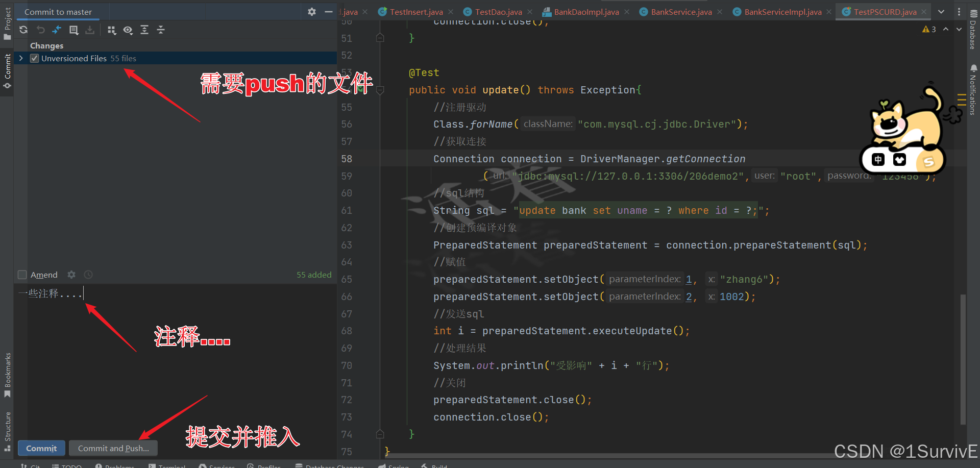Fold marker at line 51 closing brace
This screenshot has height=468, width=980.
pos(380,38)
